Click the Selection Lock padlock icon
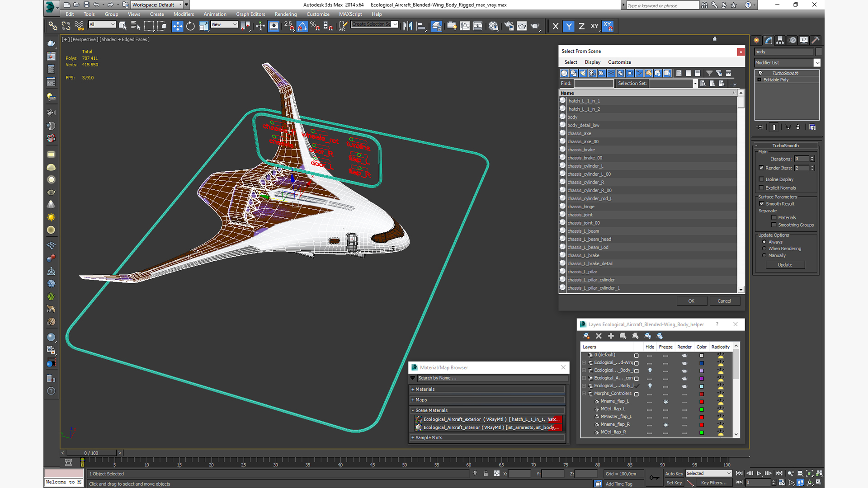The height and width of the screenshot is (488, 868). [486, 474]
